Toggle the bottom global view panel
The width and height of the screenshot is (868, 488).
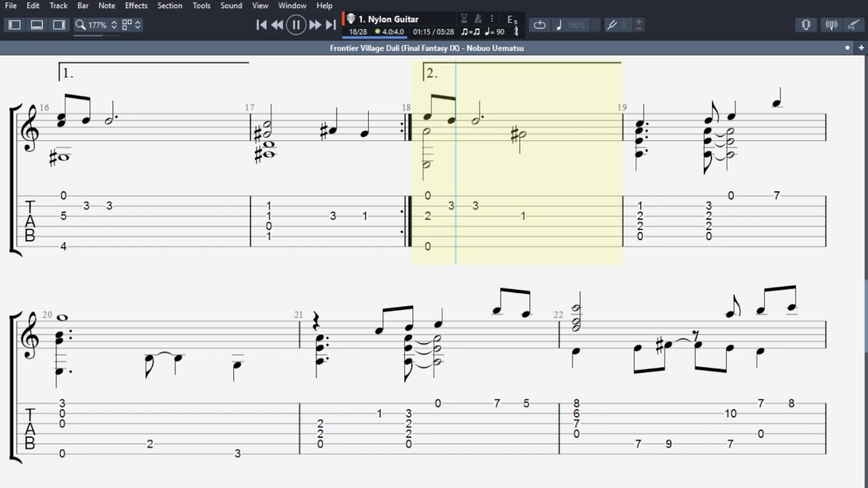tap(37, 25)
